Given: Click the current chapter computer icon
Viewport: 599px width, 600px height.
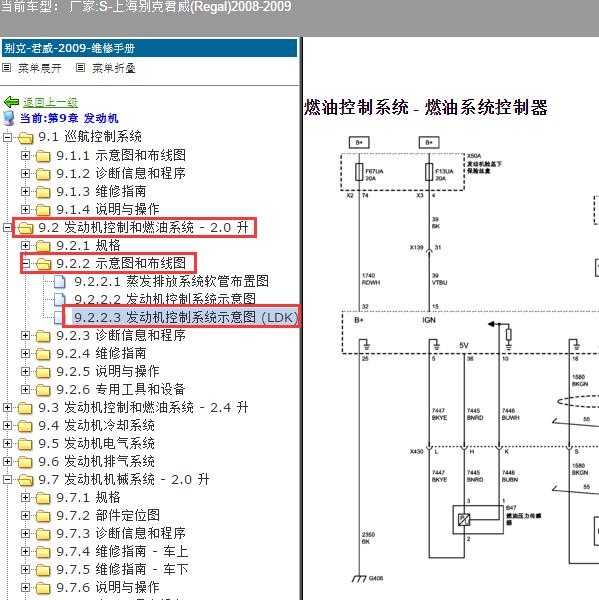Looking at the screenshot, I should 9,118.
